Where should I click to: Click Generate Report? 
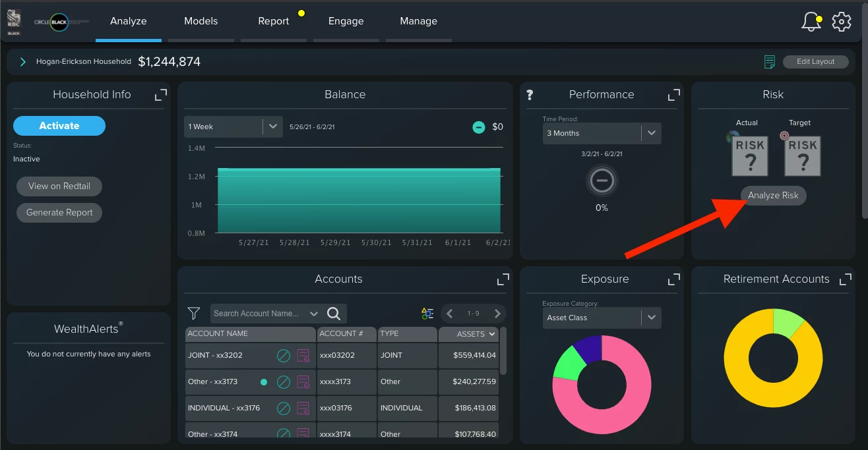(x=59, y=213)
